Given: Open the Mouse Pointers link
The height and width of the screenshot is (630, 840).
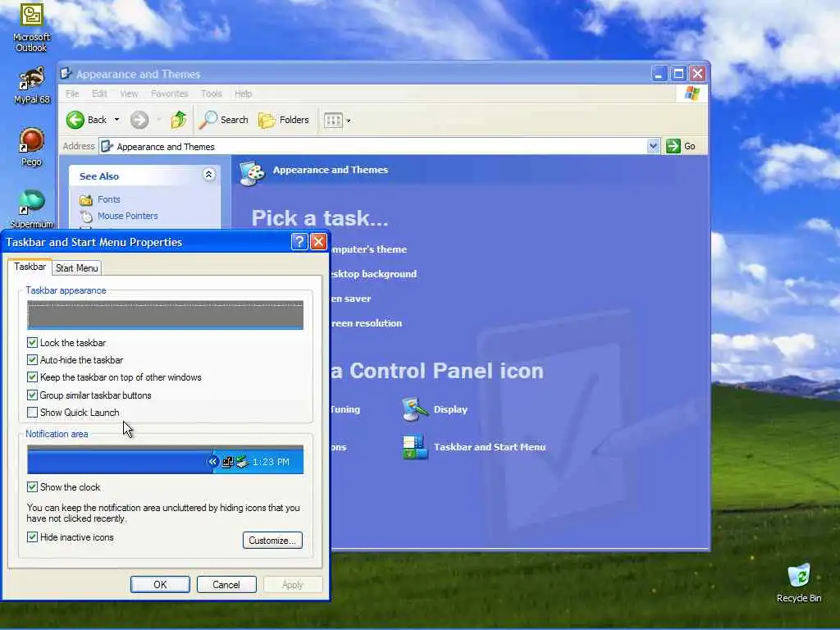Looking at the screenshot, I should coord(127,216).
